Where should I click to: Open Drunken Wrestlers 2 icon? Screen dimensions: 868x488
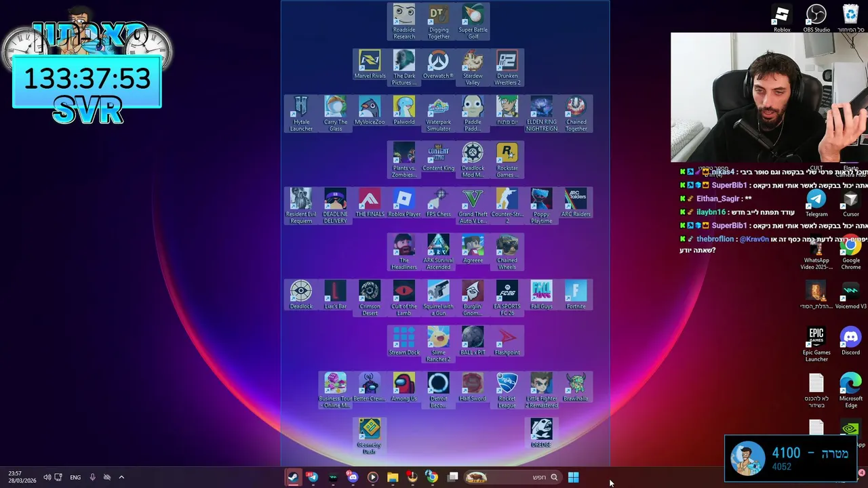[507, 68]
